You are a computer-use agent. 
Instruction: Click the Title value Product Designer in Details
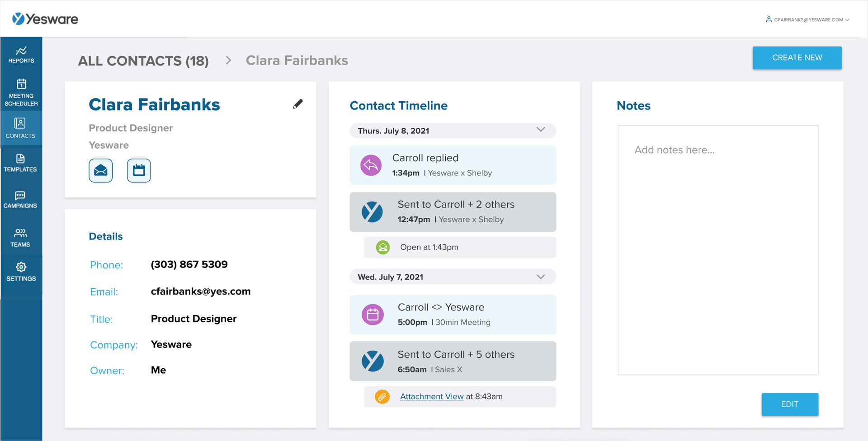coord(193,319)
